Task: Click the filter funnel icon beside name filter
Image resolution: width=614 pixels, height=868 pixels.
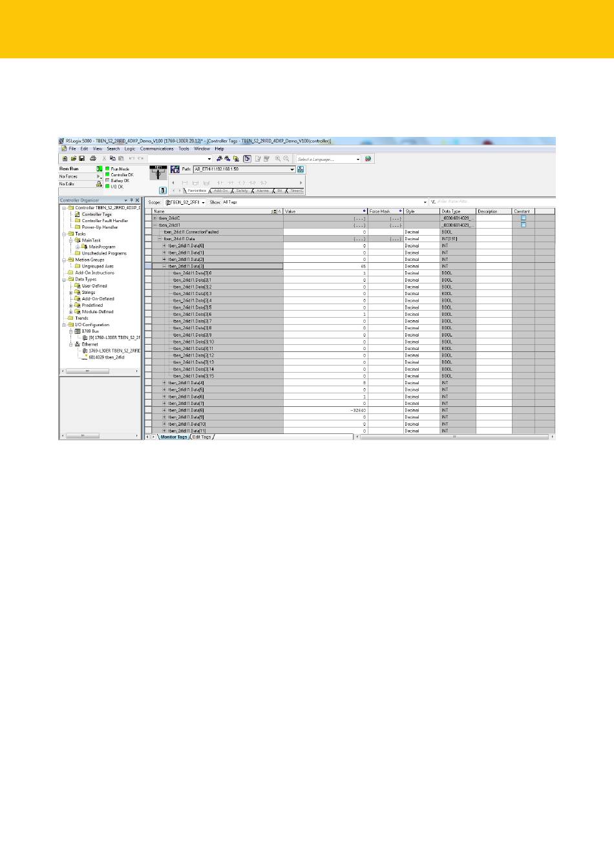Action: 433,202
